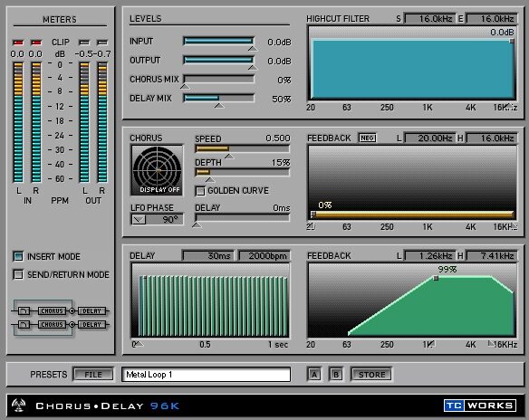Image resolution: width=529 pixels, height=420 pixels.
Task: Click the right input clip indicator light
Action: pos(36,43)
